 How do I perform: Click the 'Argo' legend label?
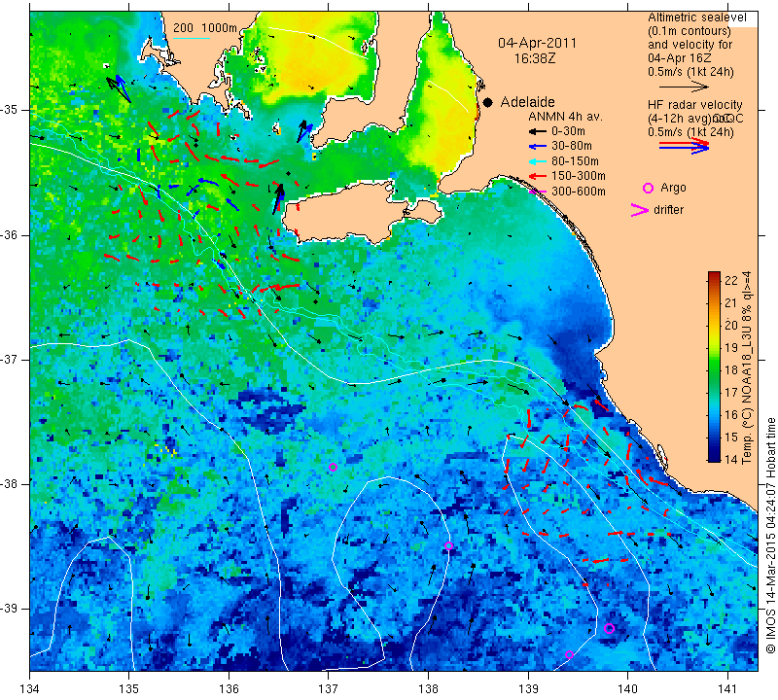[673, 188]
